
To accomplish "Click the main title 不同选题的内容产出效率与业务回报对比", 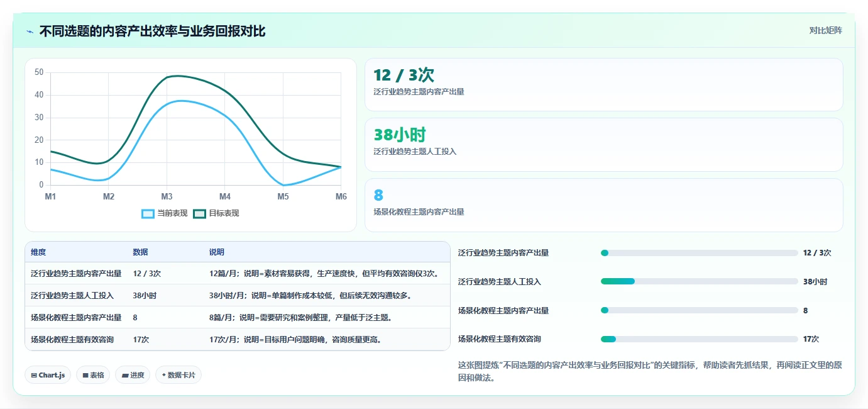I will pyautogui.click(x=153, y=31).
